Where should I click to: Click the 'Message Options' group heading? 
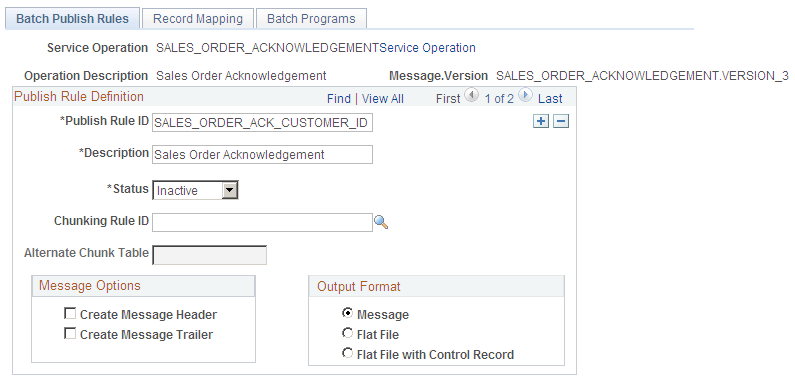point(90,286)
